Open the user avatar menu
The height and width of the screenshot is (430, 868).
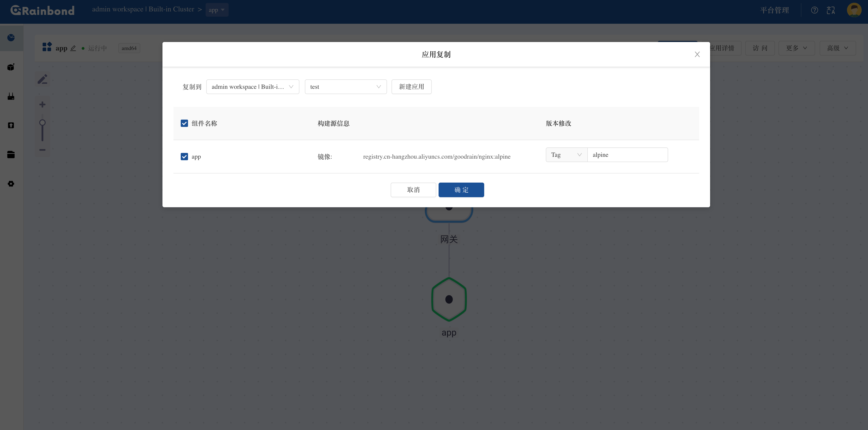click(854, 10)
